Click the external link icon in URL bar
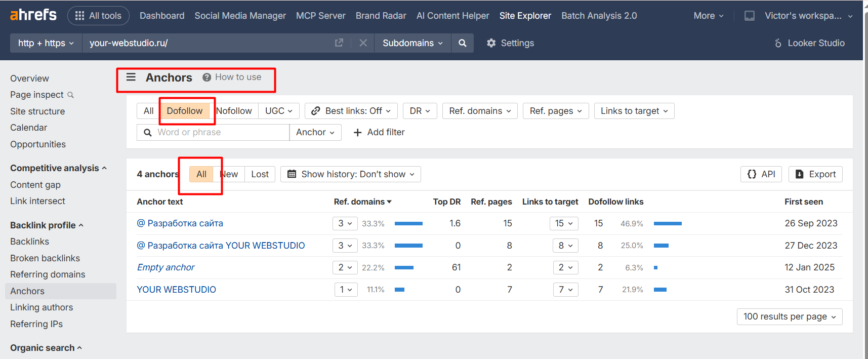Image resolution: width=868 pixels, height=359 pixels. click(339, 43)
